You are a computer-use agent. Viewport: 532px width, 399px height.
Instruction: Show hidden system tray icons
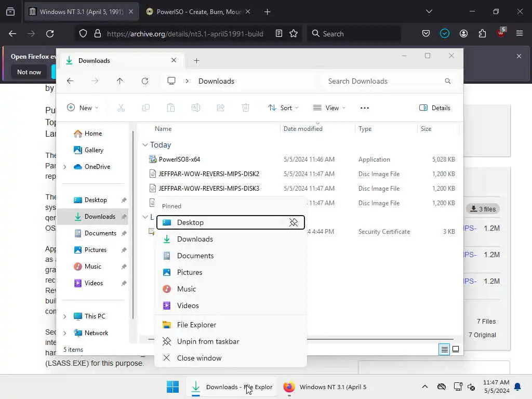(x=424, y=387)
